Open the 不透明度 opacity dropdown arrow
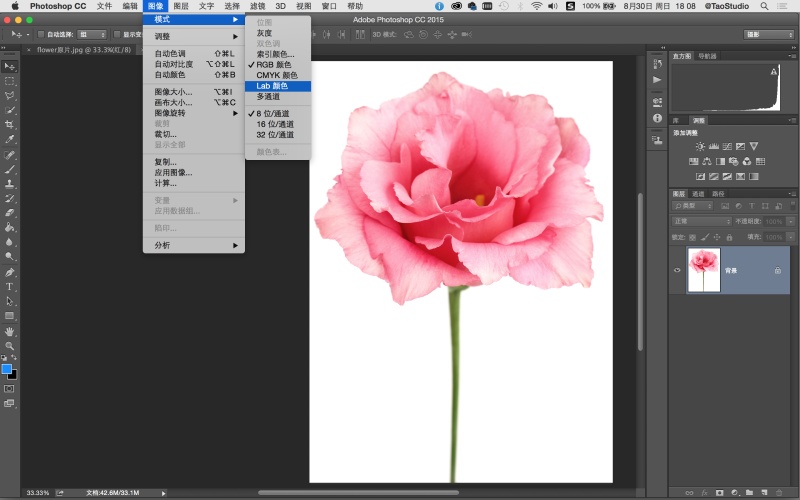The height and width of the screenshot is (500, 800). click(x=790, y=221)
